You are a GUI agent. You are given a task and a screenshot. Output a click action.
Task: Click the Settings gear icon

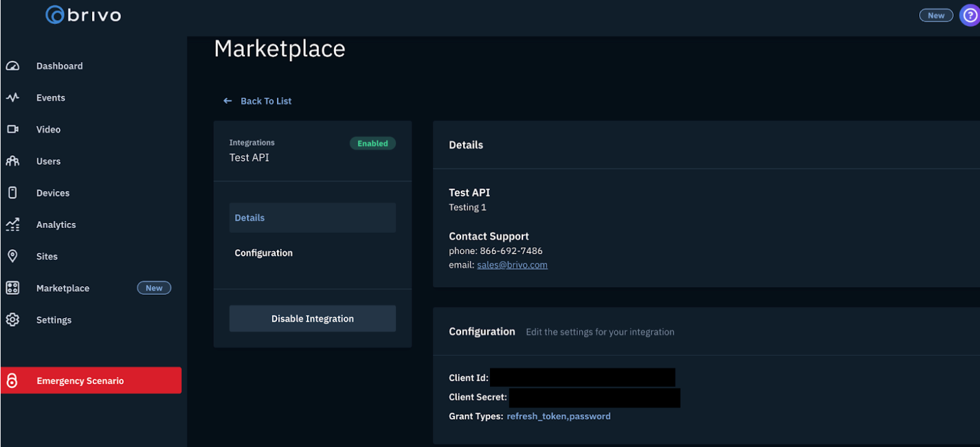pyautogui.click(x=13, y=319)
